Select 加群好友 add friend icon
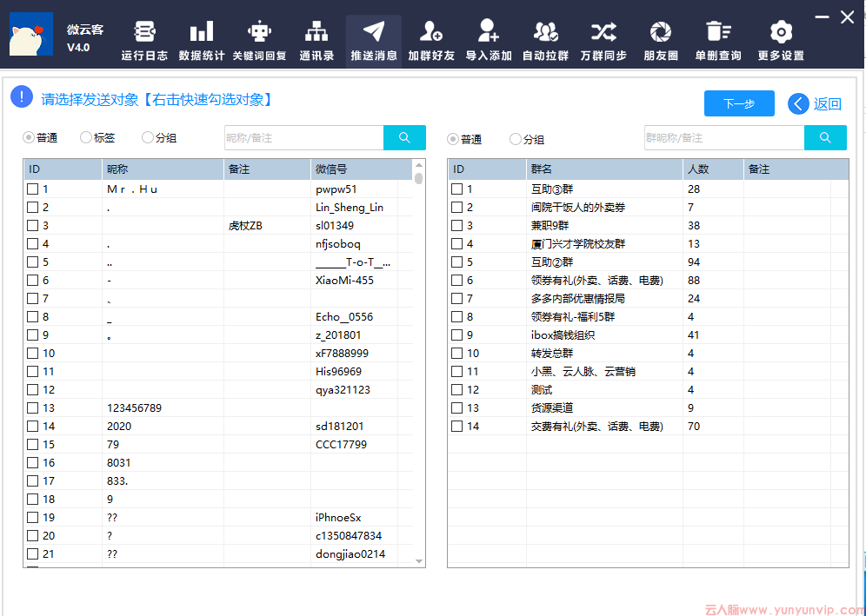This screenshot has width=866, height=616. coord(431,33)
